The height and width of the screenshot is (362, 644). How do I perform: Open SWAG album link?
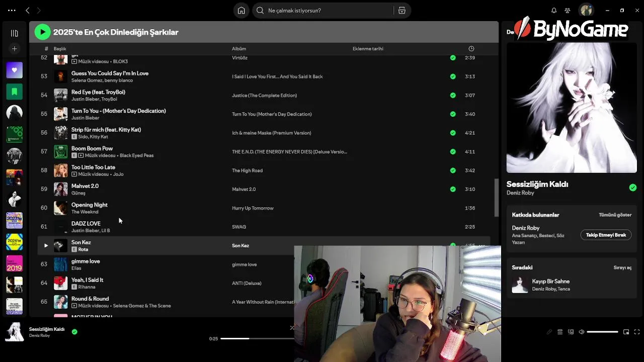pyautogui.click(x=239, y=227)
